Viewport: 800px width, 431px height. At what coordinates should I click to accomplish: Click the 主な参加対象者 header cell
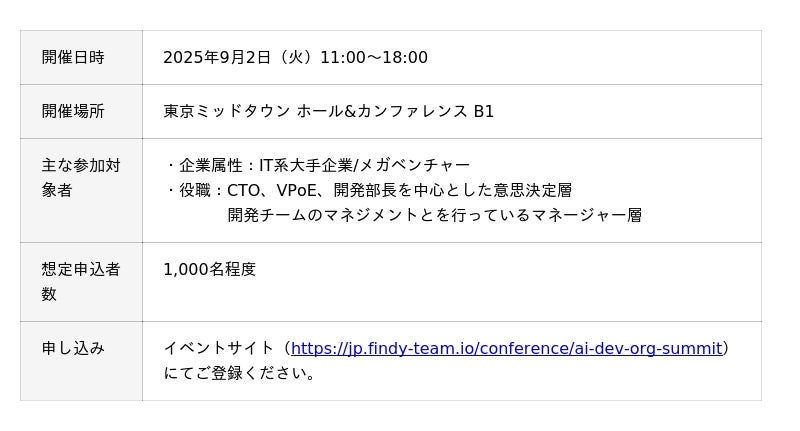(x=81, y=190)
